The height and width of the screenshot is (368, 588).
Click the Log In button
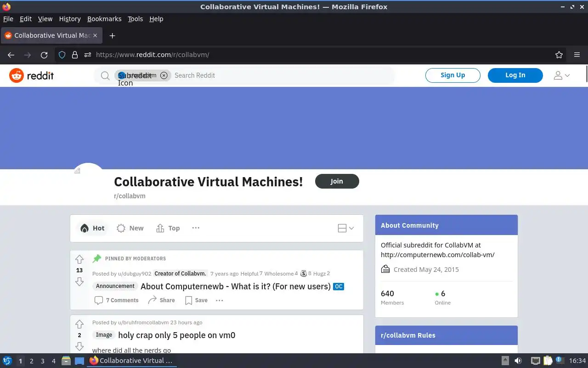(515, 75)
